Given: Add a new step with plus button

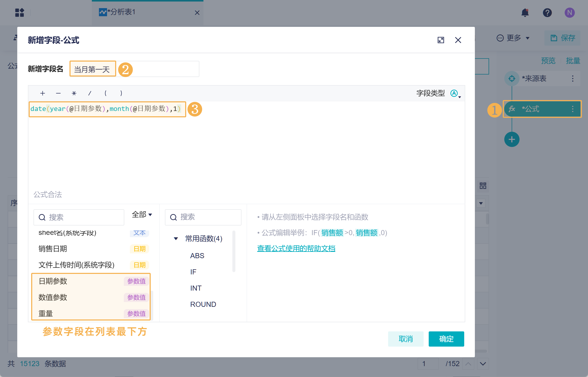Looking at the screenshot, I should tap(512, 139).
